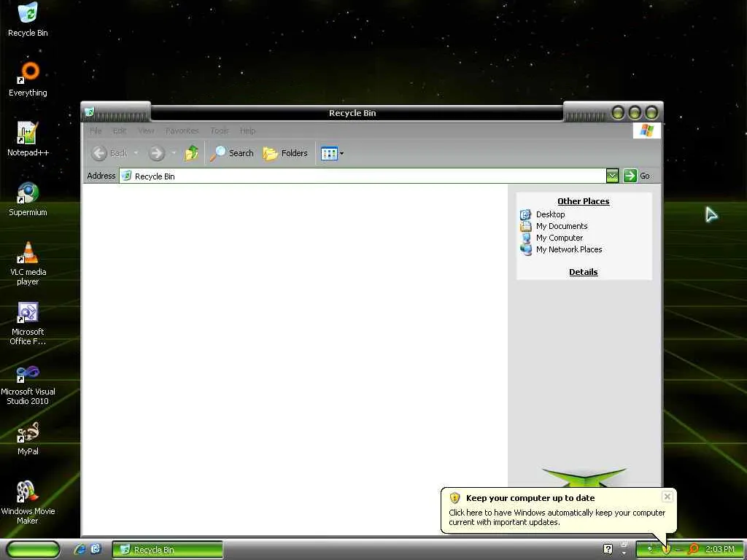Open VLC media player shortcut
Image resolution: width=747 pixels, height=560 pixels.
[28, 262]
